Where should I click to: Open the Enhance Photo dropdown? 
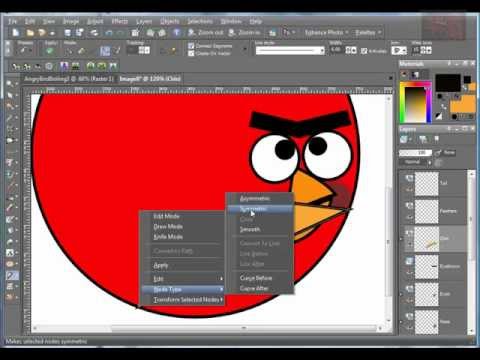coord(326,32)
